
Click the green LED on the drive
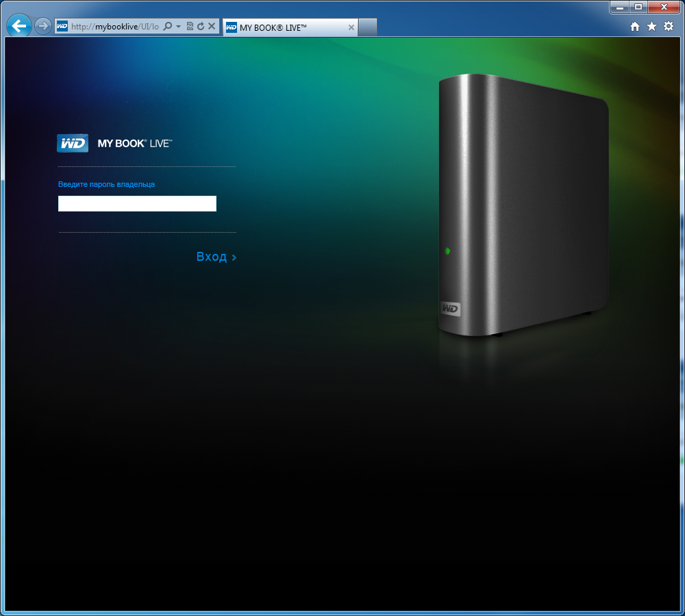[447, 251]
